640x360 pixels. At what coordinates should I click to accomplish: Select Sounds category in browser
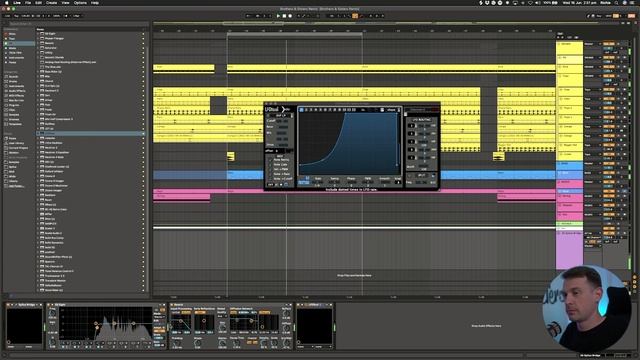point(13,76)
